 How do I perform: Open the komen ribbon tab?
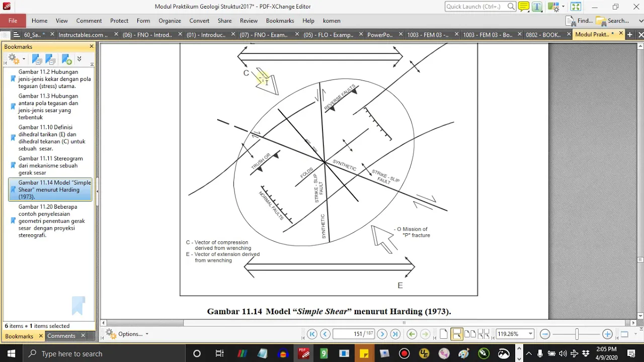click(332, 21)
